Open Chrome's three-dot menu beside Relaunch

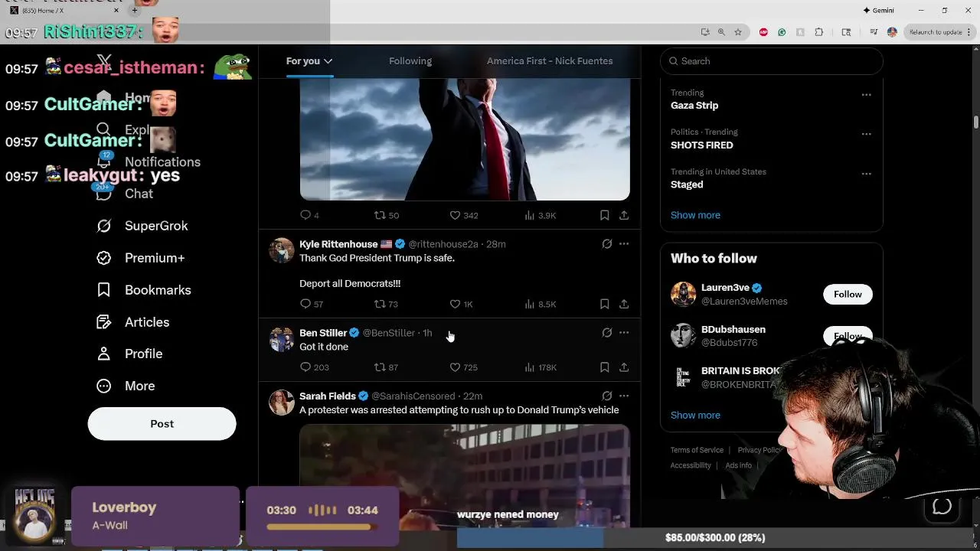click(968, 32)
